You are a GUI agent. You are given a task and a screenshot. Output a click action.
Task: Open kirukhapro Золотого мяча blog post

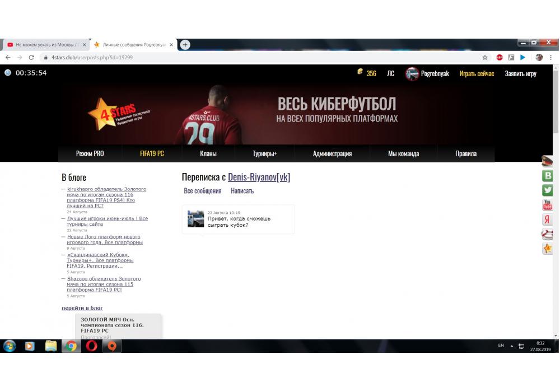click(x=106, y=198)
